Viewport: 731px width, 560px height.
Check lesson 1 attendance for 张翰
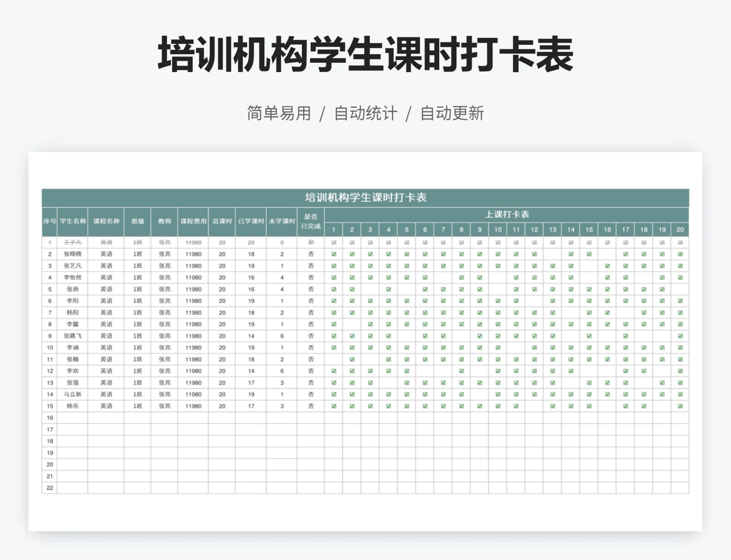pyautogui.click(x=333, y=359)
